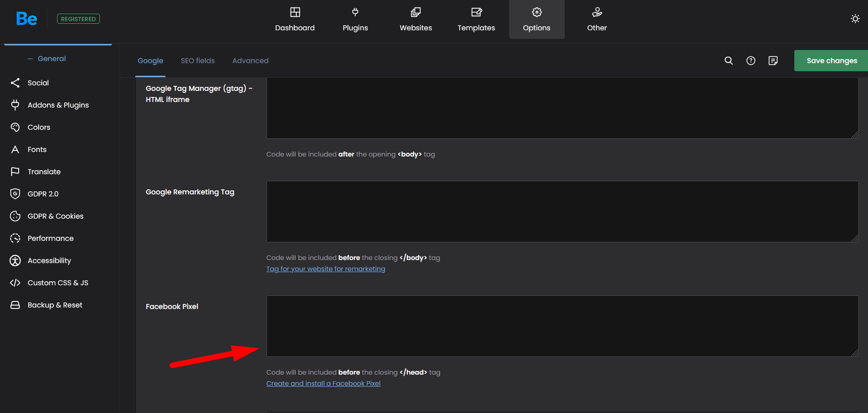Open the Other menu

[597, 20]
